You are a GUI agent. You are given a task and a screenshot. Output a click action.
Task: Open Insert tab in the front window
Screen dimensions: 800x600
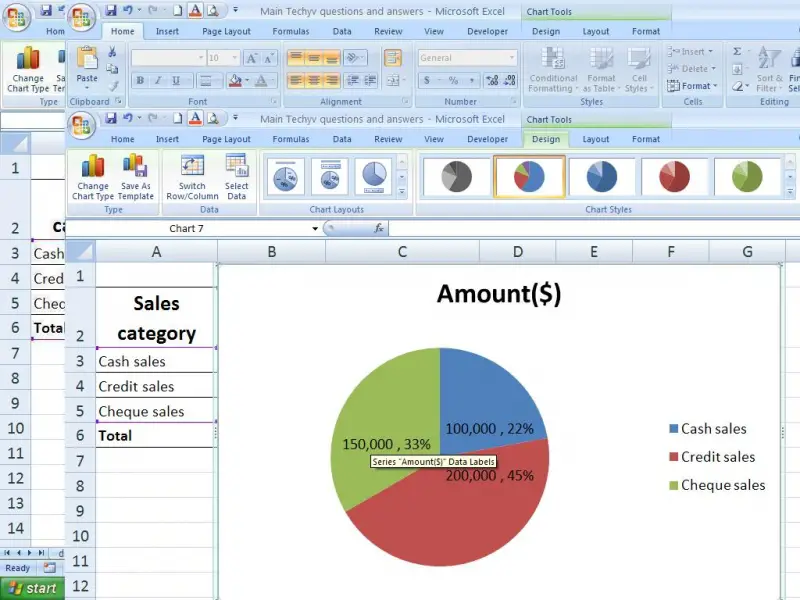[x=167, y=139]
